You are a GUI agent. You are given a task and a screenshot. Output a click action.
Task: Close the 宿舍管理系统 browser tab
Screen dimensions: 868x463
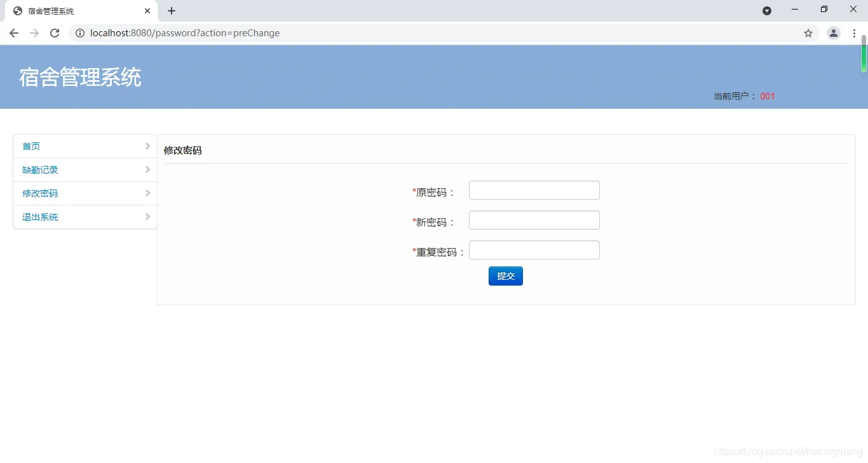(x=147, y=11)
